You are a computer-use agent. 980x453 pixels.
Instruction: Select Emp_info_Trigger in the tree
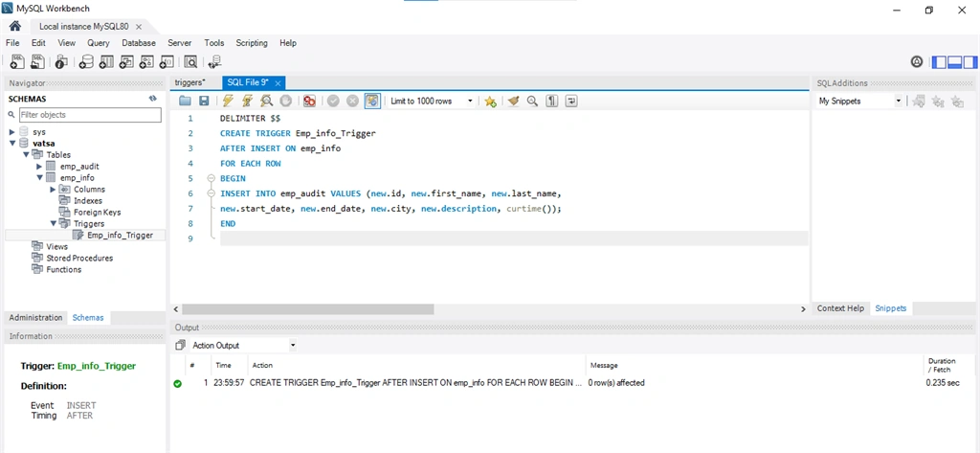point(120,236)
